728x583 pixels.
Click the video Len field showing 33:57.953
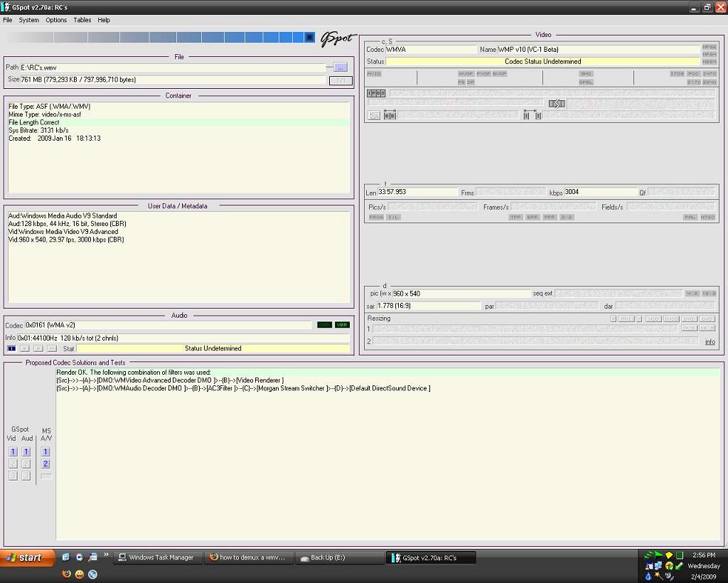tap(418, 192)
